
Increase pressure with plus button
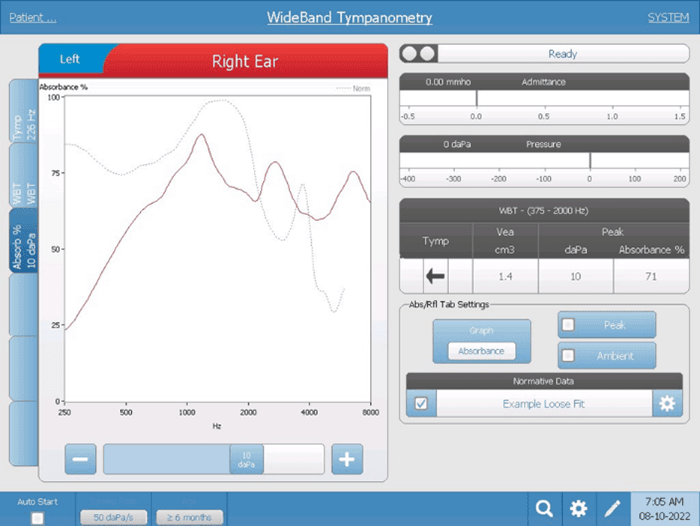point(346,460)
